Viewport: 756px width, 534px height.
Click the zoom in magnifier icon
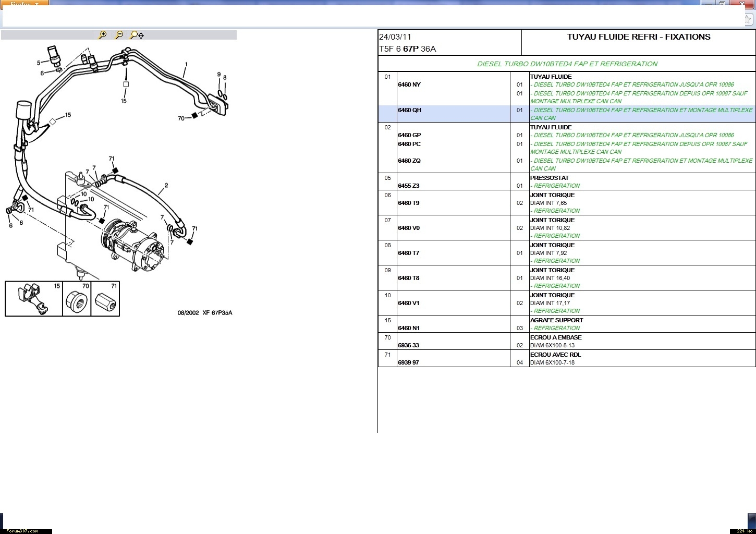coord(103,35)
